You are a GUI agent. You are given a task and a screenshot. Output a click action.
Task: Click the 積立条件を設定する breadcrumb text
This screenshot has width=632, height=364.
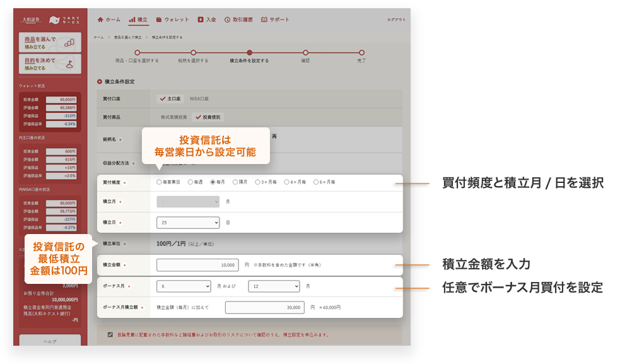[167, 37]
